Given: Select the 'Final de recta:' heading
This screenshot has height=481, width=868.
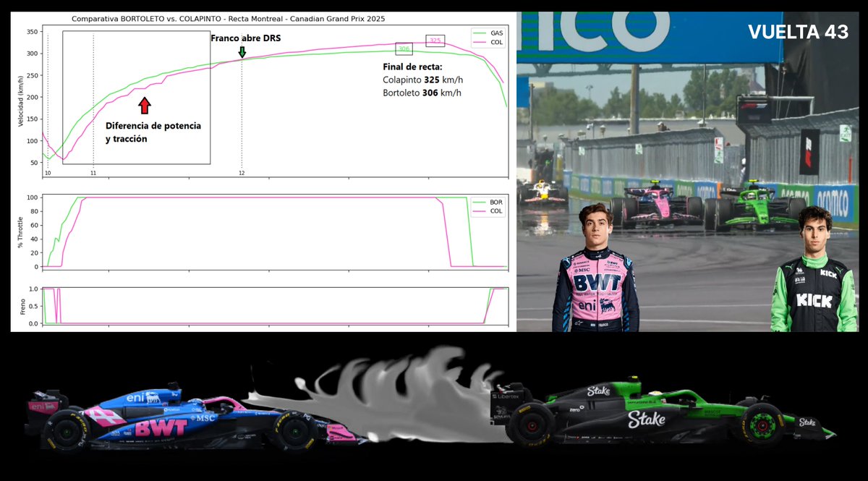Looking at the screenshot, I should tap(412, 67).
